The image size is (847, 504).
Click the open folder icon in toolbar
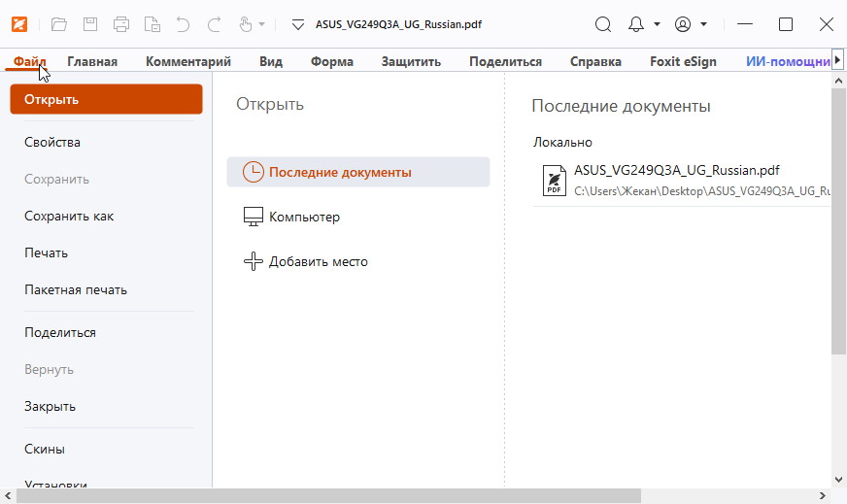point(59,24)
